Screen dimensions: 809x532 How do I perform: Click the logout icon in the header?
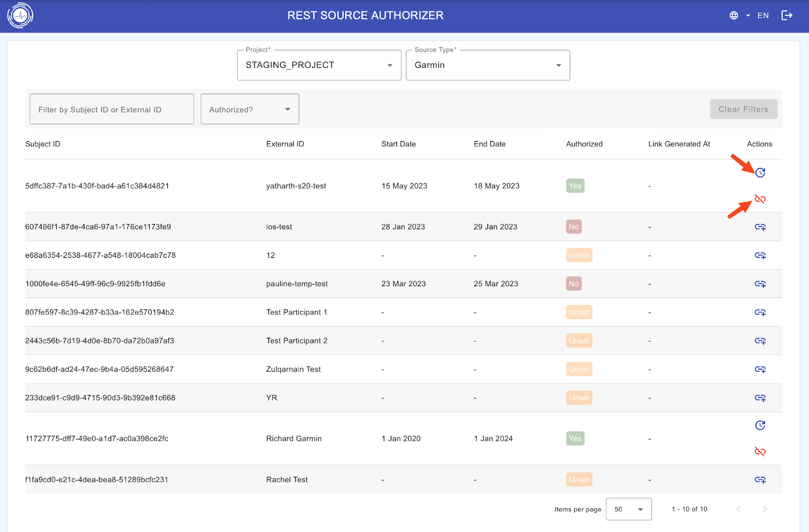pos(787,16)
